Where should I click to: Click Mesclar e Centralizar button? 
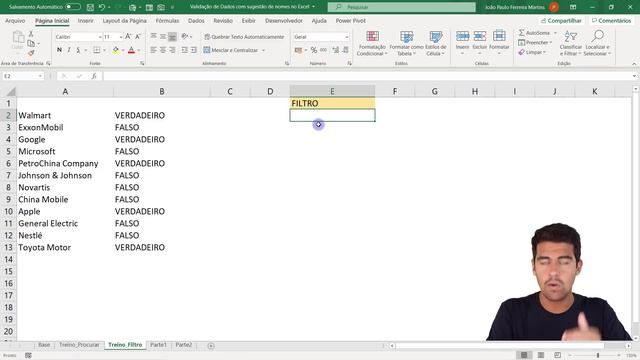231,50
